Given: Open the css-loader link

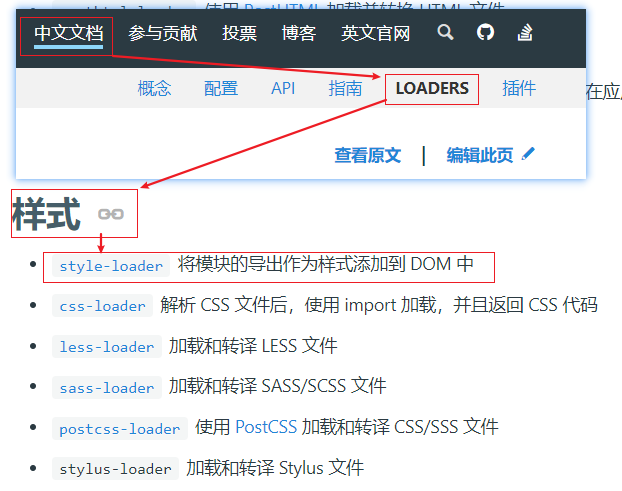Looking at the screenshot, I should click(x=102, y=306).
